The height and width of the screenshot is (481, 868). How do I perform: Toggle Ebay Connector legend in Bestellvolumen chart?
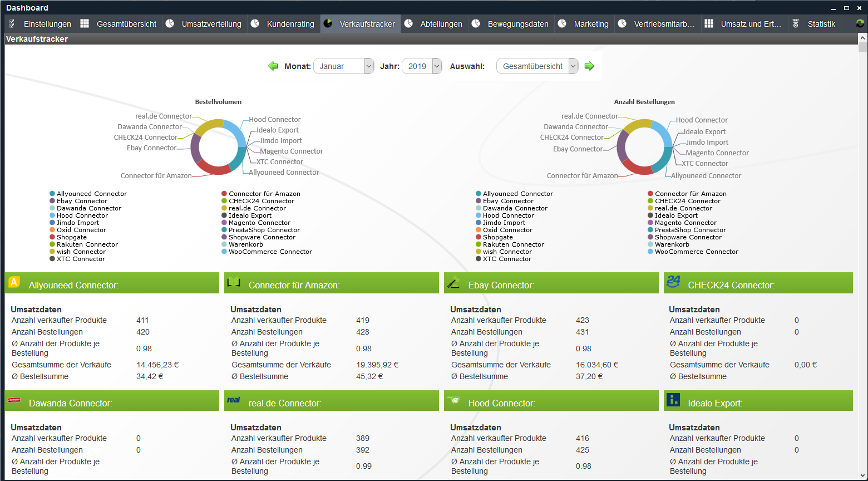(78, 201)
